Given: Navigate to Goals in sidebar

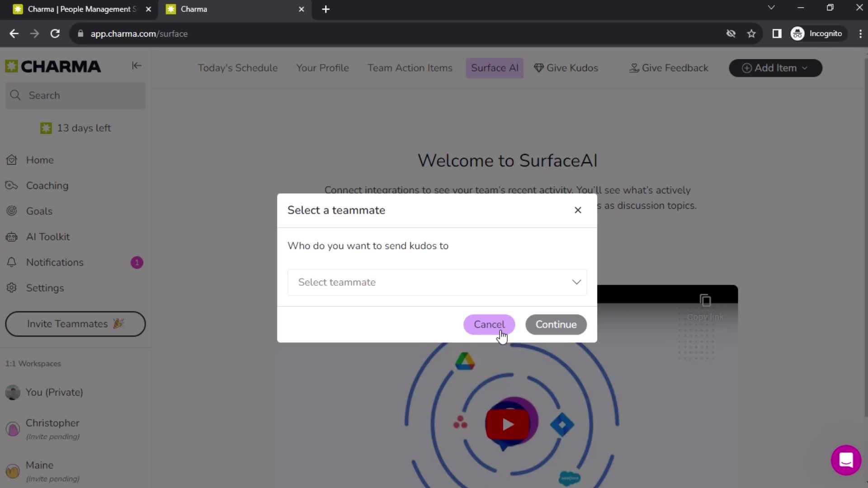Looking at the screenshot, I should coord(38,211).
